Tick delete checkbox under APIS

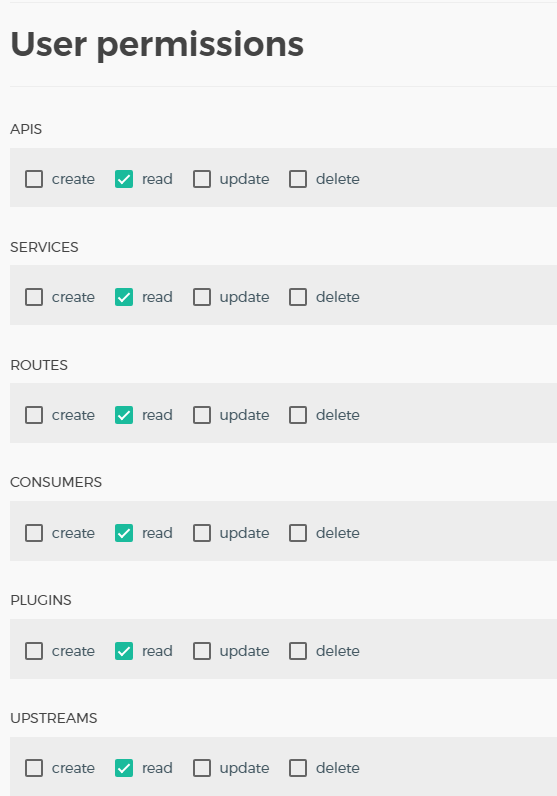coord(298,179)
